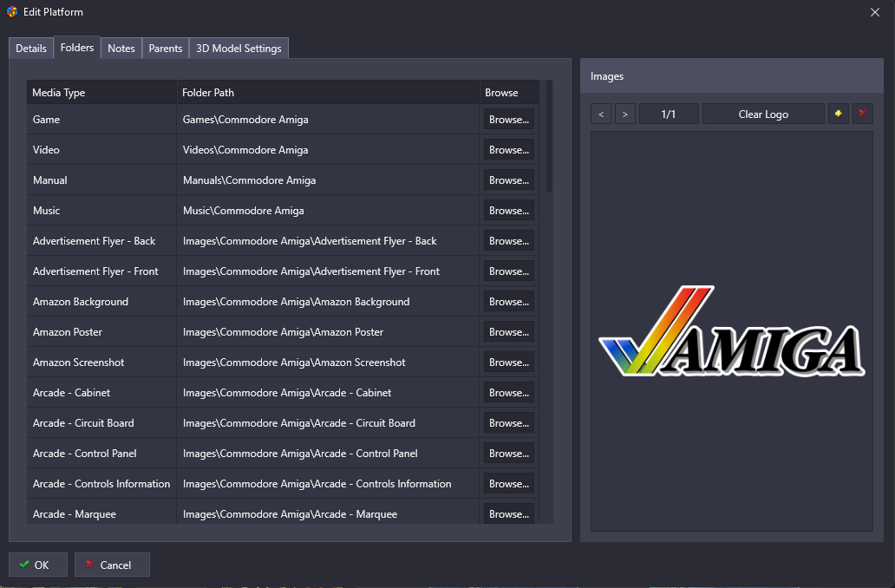
Task: Click the folders list vertical scrollbar
Action: (549, 136)
